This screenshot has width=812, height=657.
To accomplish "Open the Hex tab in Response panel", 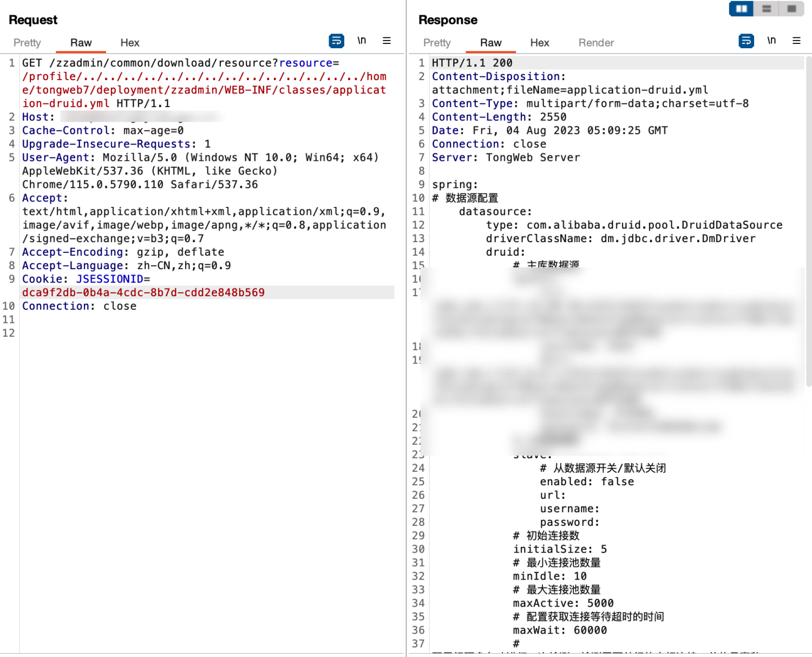I will [x=539, y=43].
